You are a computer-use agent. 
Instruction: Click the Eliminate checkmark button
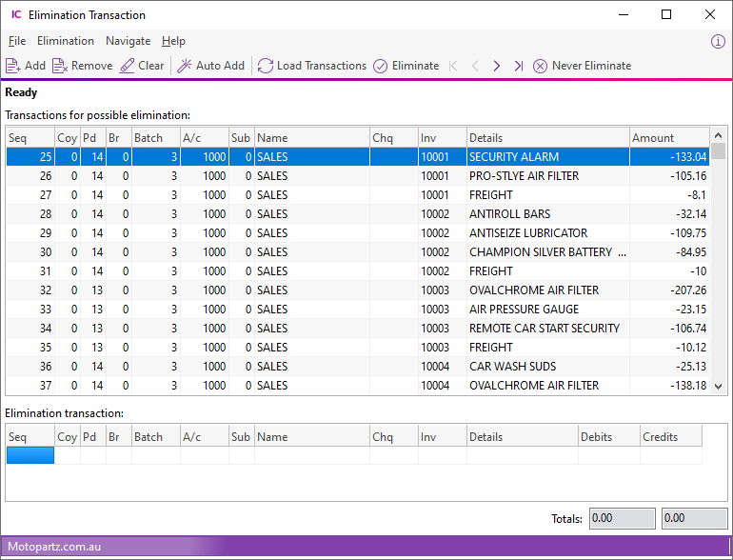click(x=381, y=66)
